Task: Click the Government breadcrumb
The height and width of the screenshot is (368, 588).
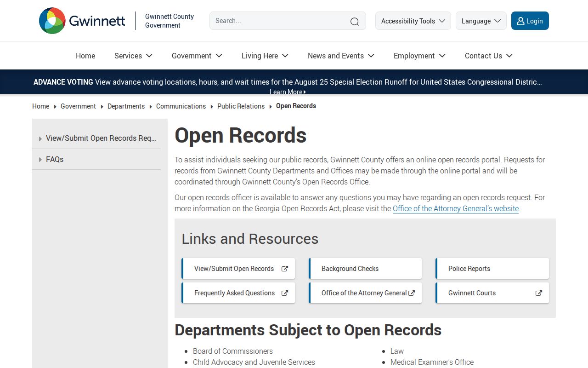Action: 78,106
